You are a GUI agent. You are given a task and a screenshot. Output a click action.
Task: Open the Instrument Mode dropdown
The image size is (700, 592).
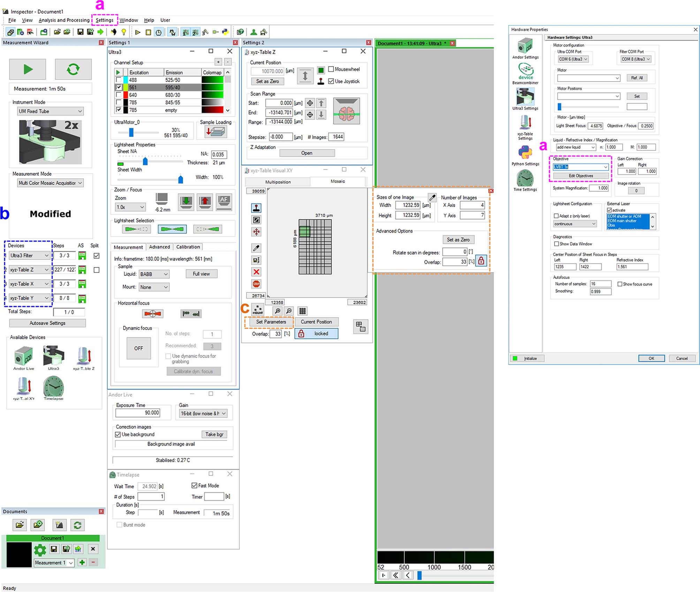(x=50, y=111)
